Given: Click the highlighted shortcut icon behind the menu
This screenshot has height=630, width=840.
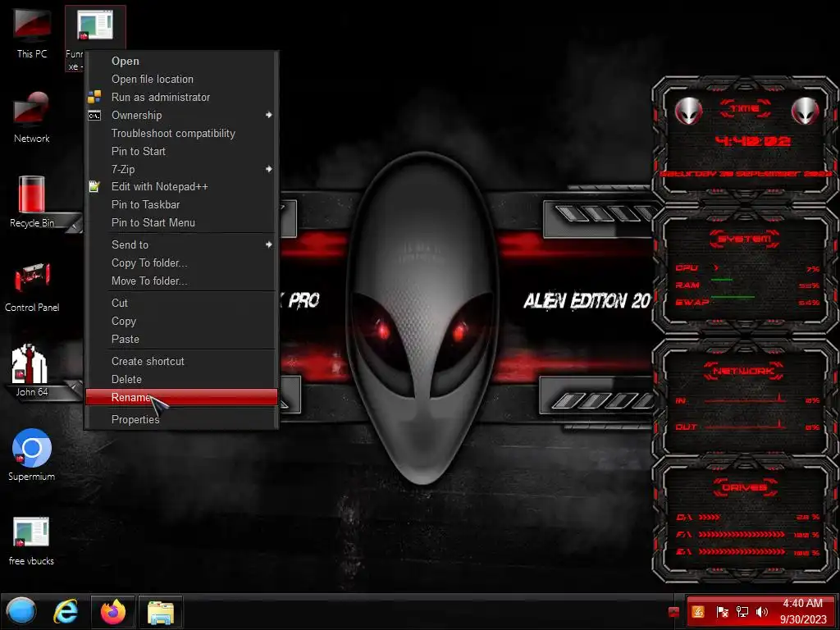Looking at the screenshot, I should coord(95,27).
